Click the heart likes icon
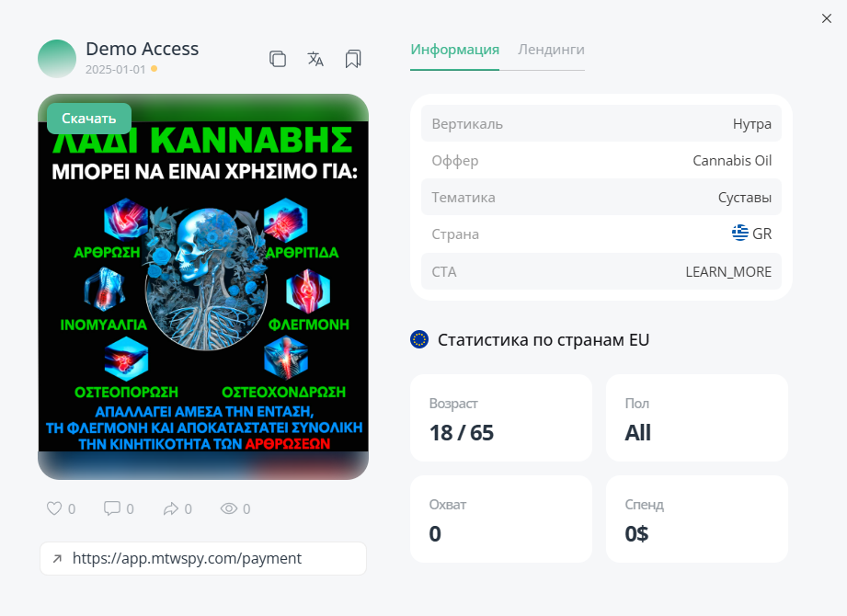Image resolution: width=847 pixels, height=616 pixels. point(54,508)
